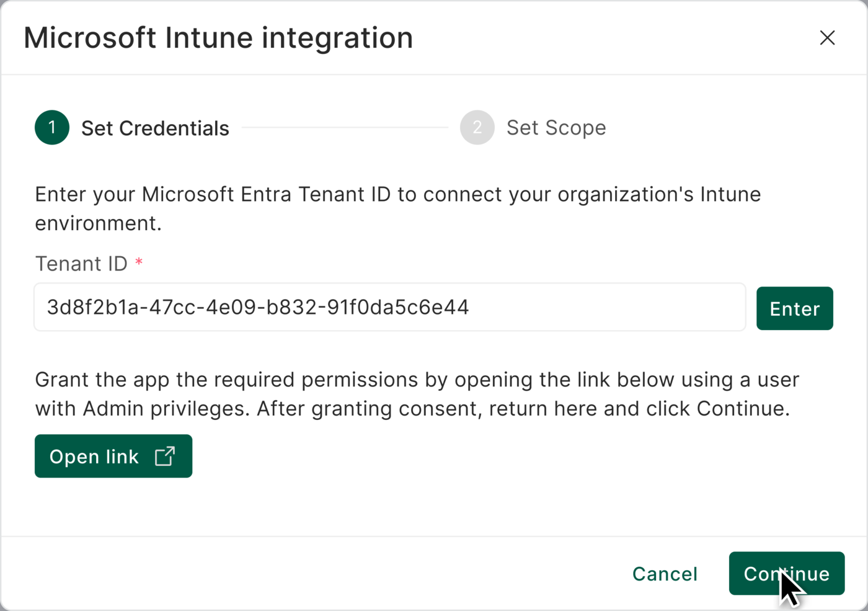
Task: Click the 'Set Credentials' step label
Action: tap(155, 128)
